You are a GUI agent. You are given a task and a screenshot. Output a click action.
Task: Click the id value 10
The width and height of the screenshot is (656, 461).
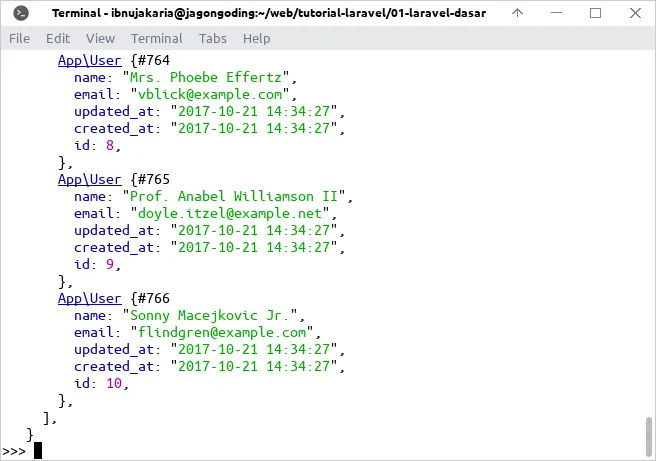[x=114, y=383]
